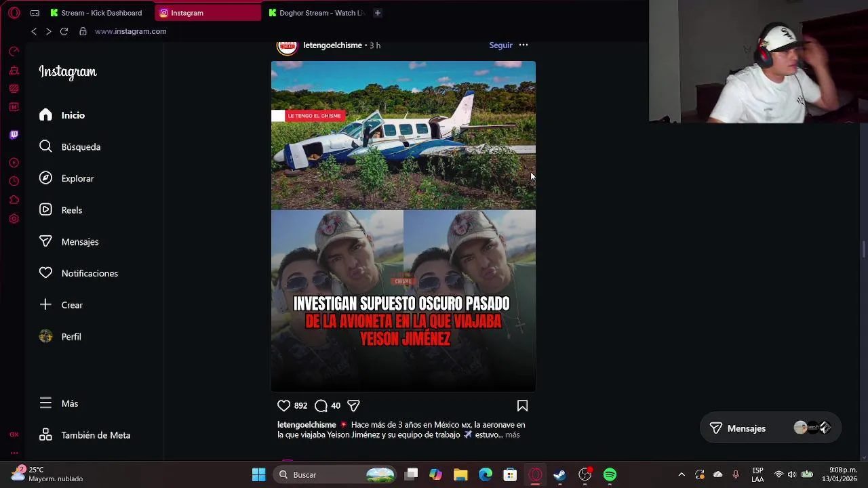Open floating Mensajes button at bottom right

770,428
